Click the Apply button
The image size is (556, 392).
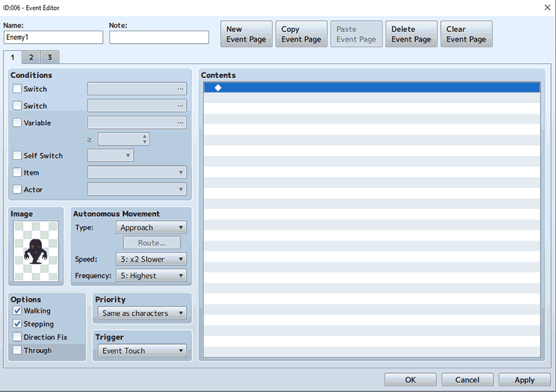525,379
